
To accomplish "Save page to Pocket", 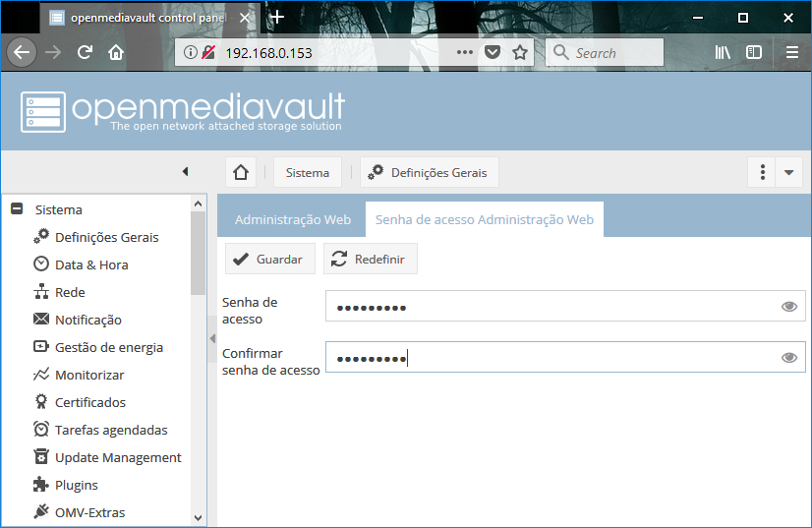I will click(x=492, y=52).
